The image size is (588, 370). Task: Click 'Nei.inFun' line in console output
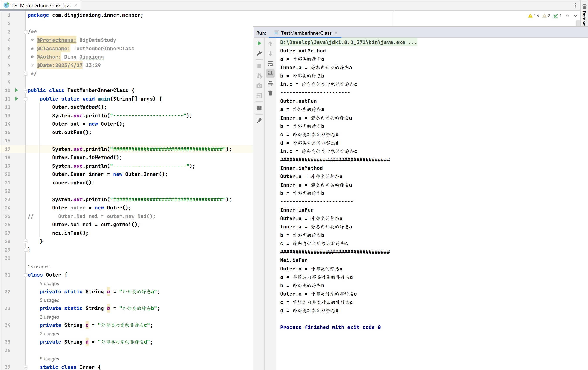pos(294,260)
